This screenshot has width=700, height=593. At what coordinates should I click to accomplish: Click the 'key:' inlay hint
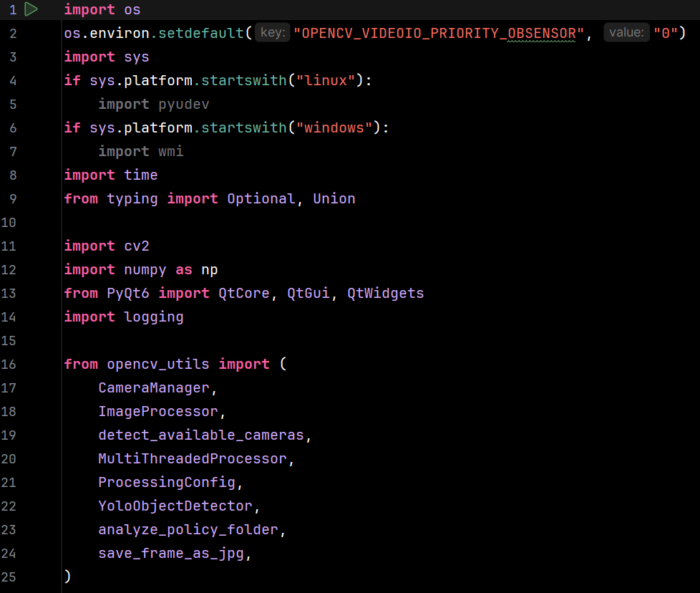point(272,33)
